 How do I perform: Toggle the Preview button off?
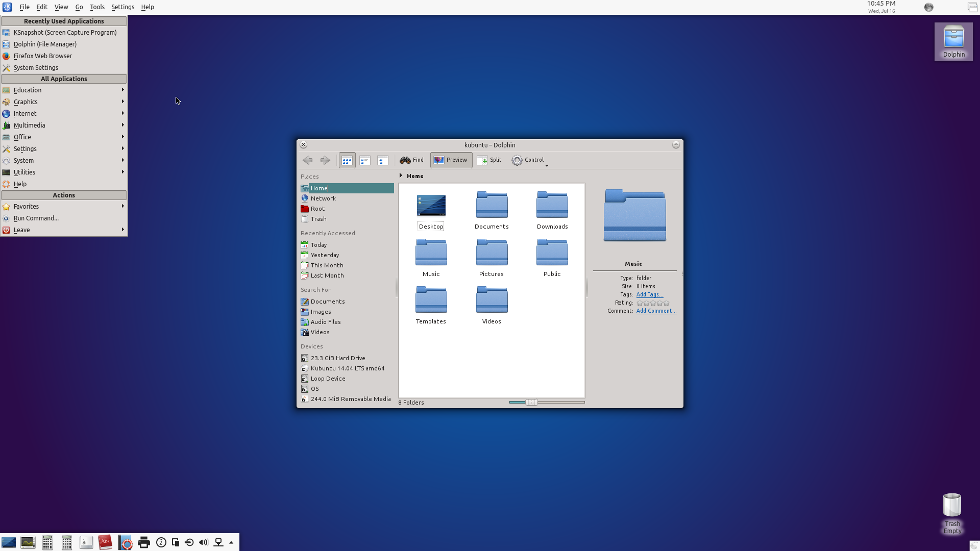451,160
